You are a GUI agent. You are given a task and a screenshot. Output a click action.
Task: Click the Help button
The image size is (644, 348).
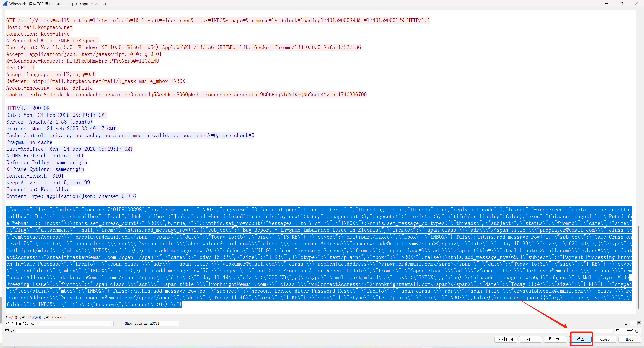629,339
